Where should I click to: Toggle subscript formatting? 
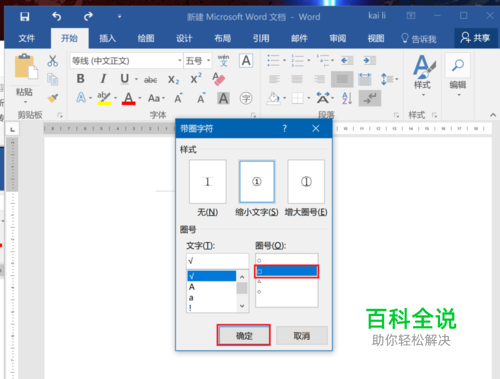point(174,80)
